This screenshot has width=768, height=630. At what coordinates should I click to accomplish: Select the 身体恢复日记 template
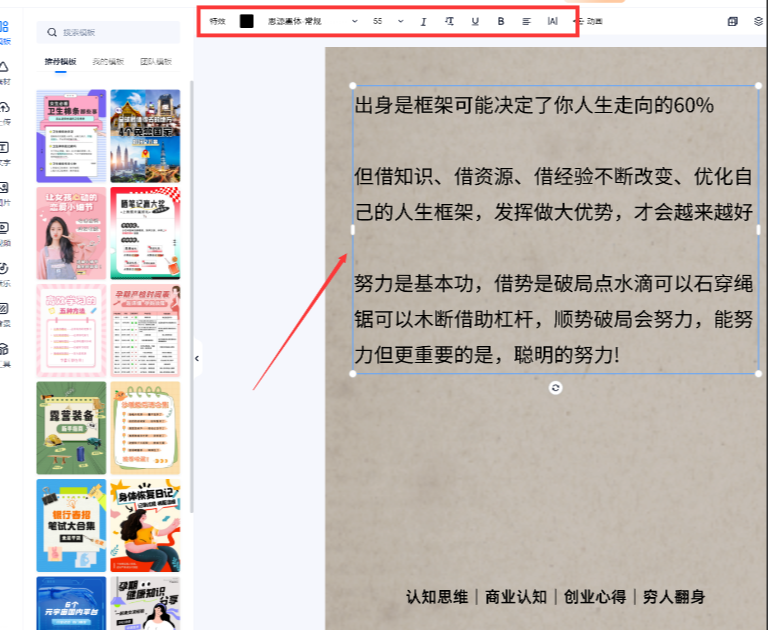coord(145,526)
